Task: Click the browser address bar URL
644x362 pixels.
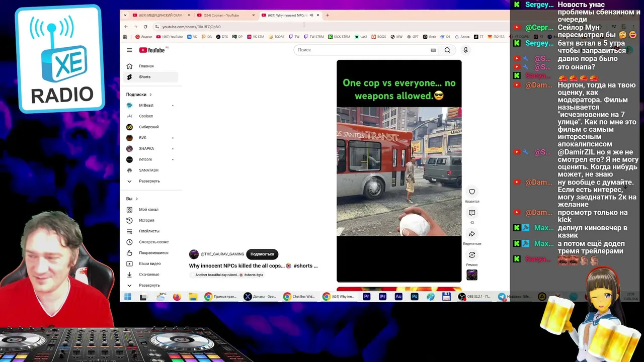Action: pos(191,27)
